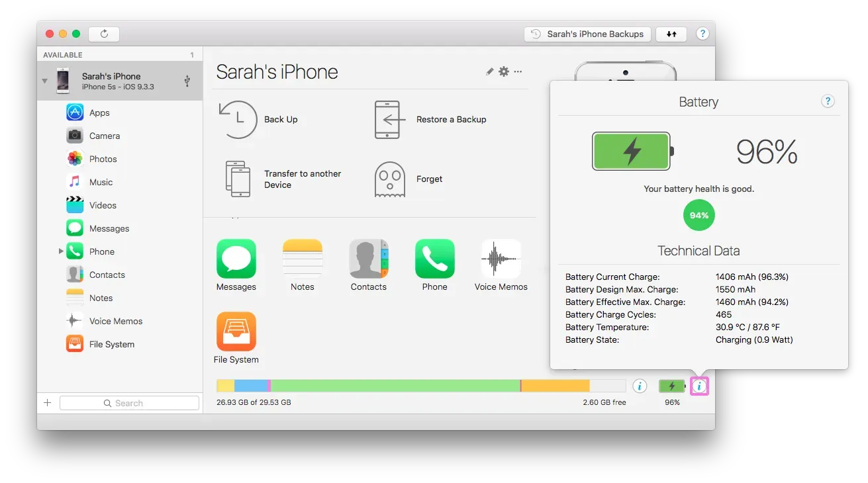Select Music in the sidebar list
The height and width of the screenshot is (483, 868).
(101, 182)
